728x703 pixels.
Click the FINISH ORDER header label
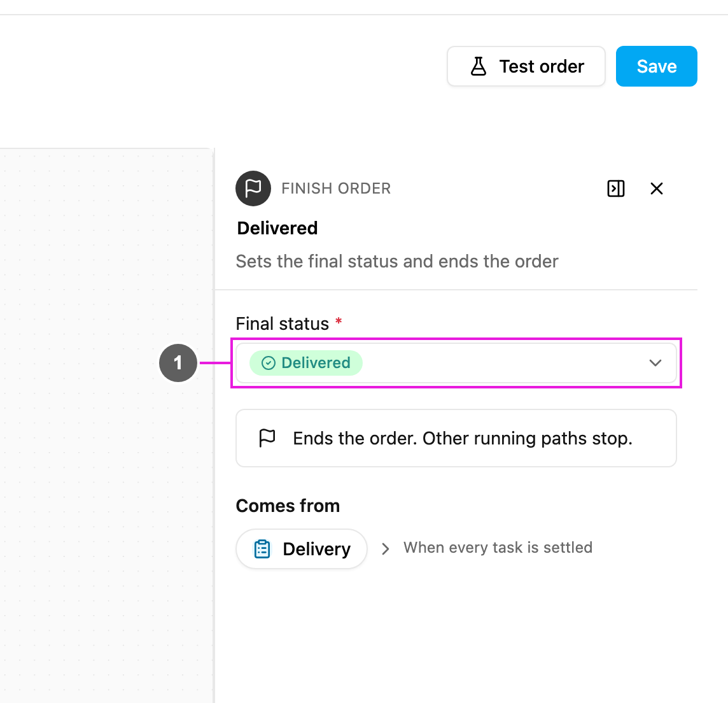coord(336,188)
